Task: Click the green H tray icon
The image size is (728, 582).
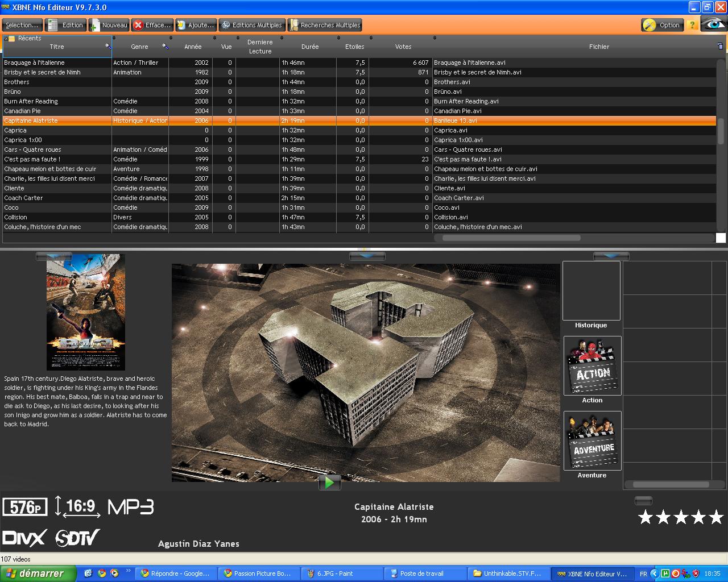Action: [665, 573]
